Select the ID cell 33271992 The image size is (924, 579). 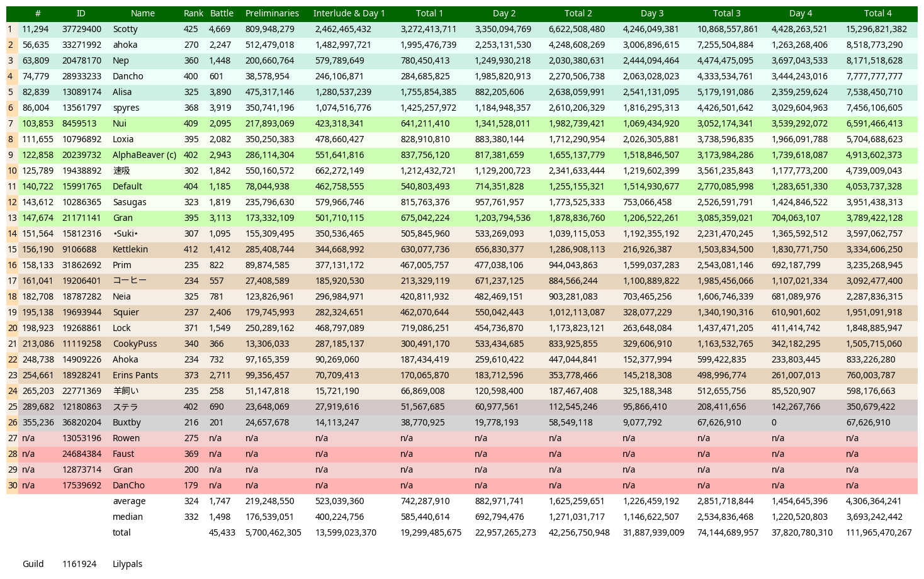(x=82, y=45)
